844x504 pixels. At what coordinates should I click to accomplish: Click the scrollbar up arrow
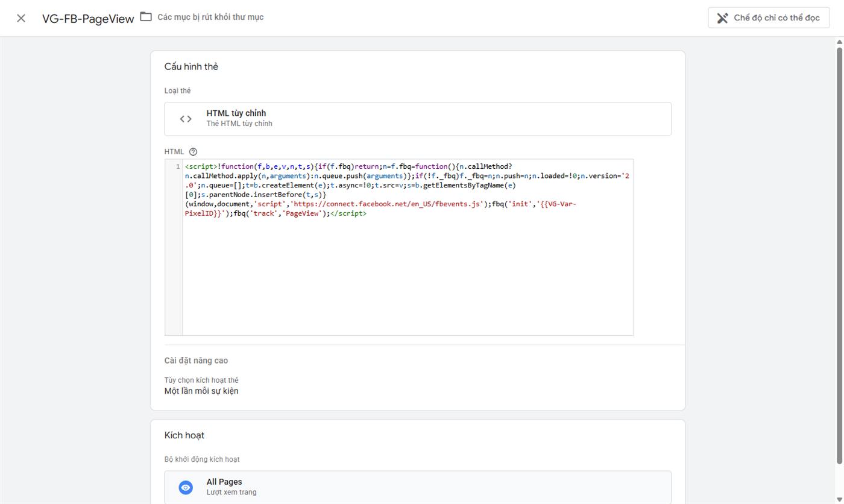pos(839,42)
